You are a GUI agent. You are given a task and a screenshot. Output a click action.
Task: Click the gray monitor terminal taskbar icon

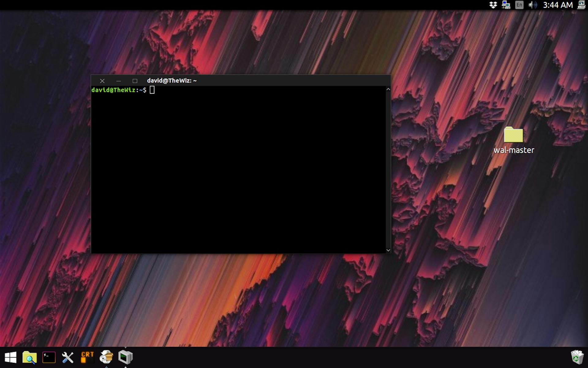pos(126,357)
